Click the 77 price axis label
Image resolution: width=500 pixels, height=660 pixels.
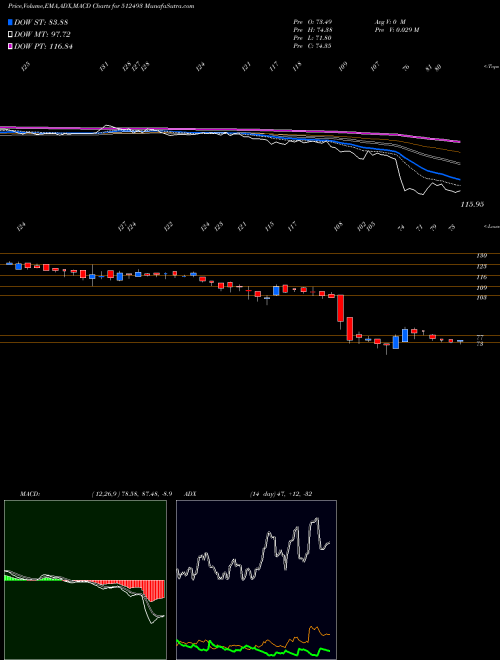tap(480, 337)
